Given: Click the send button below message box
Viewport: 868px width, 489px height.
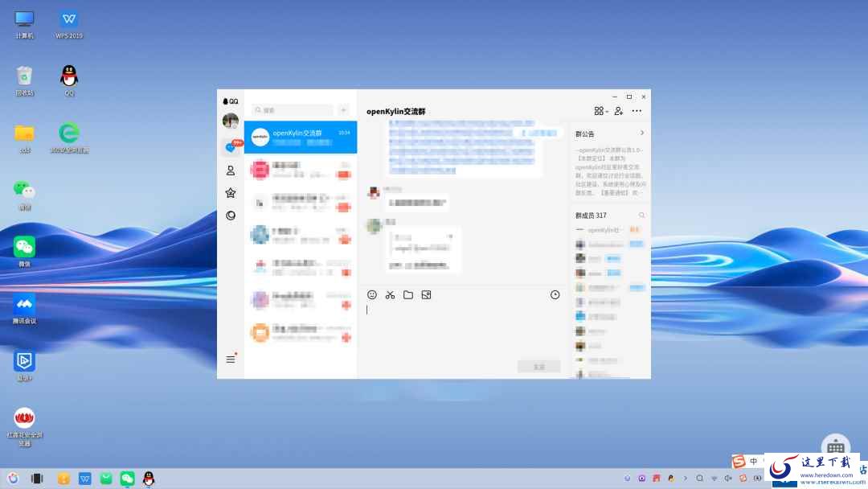Looking at the screenshot, I should (x=538, y=367).
